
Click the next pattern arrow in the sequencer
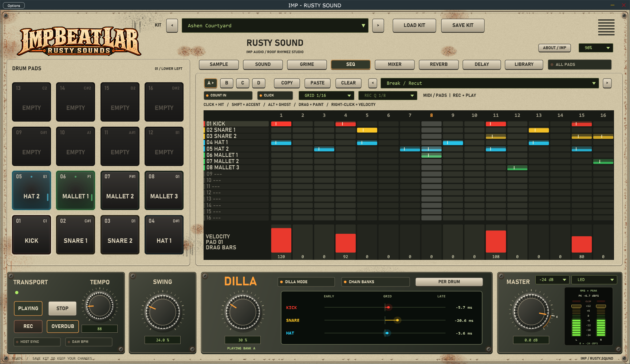pyautogui.click(x=607, y=83)
